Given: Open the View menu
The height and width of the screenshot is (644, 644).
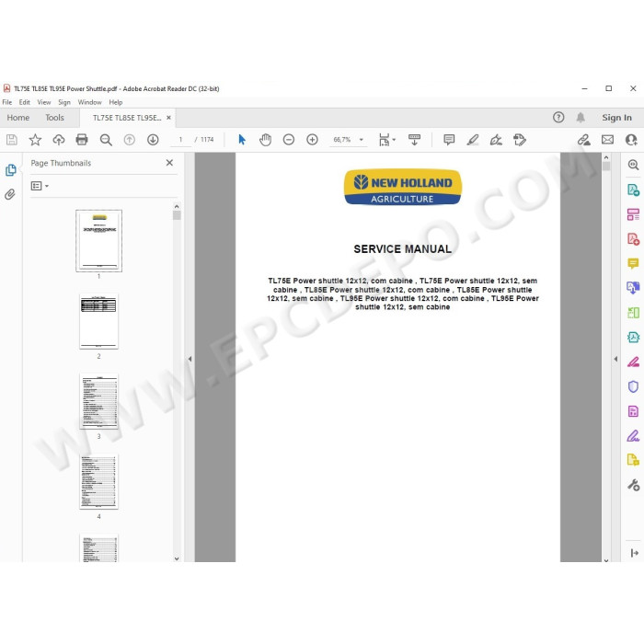Looking at the screenshot, I should tap(44, 102).
